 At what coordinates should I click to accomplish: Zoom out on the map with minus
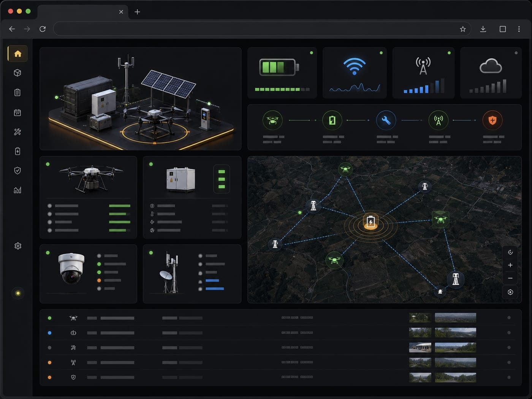(510, 278)
